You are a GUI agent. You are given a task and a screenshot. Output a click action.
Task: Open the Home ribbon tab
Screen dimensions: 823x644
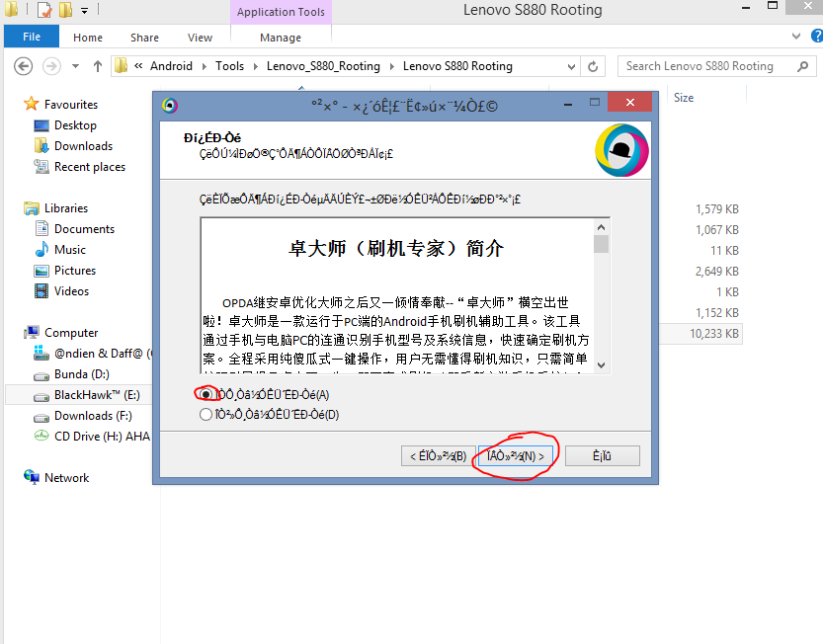88,38
